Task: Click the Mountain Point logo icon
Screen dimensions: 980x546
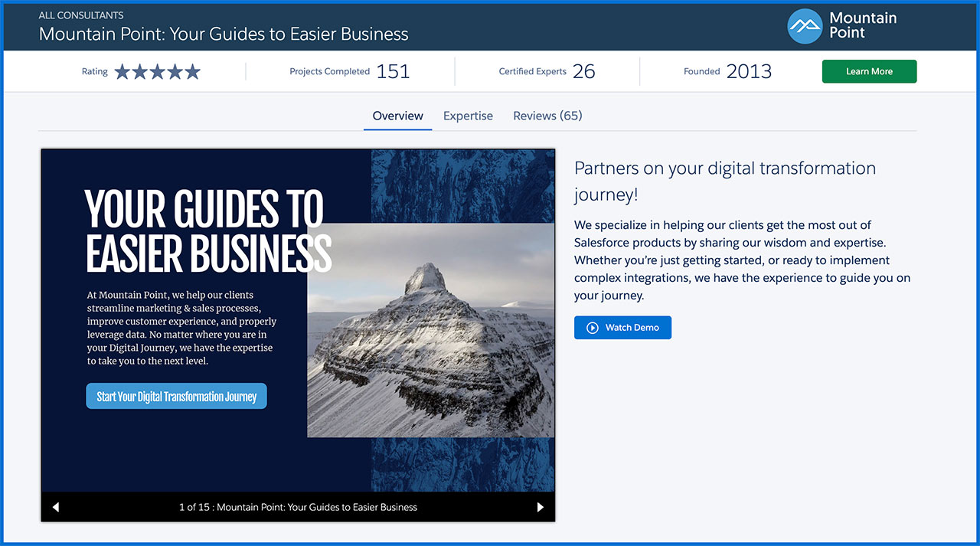Action: tap(805, 26)
